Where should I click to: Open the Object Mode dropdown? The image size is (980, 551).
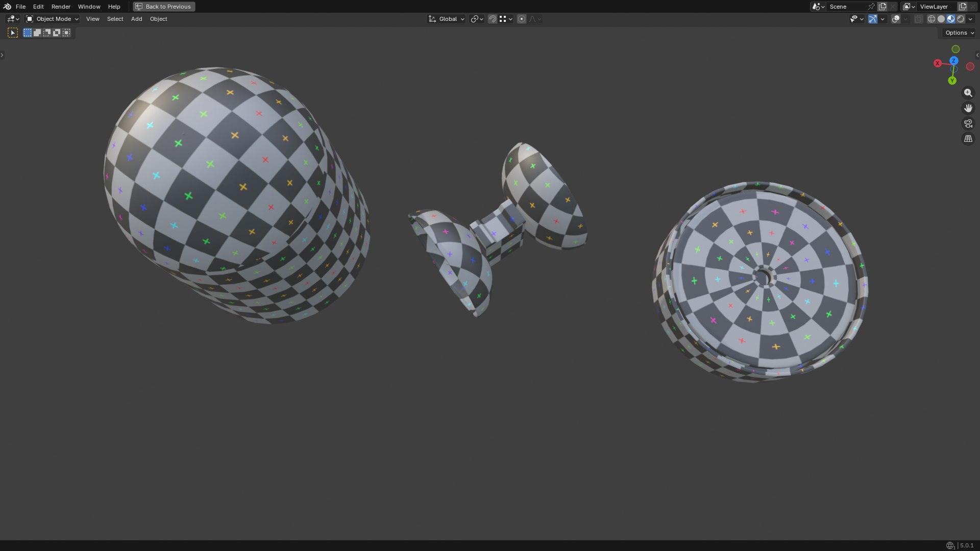point(52,19)
